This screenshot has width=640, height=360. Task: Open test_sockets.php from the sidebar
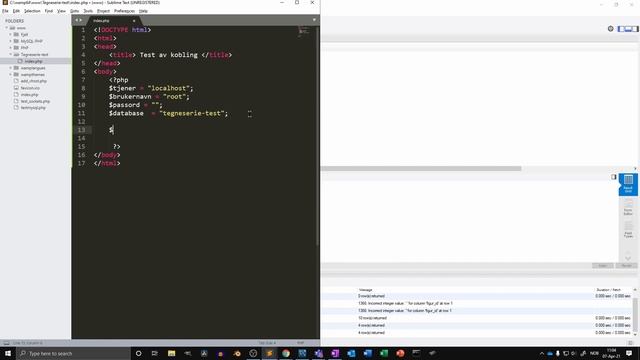point(35,101)
